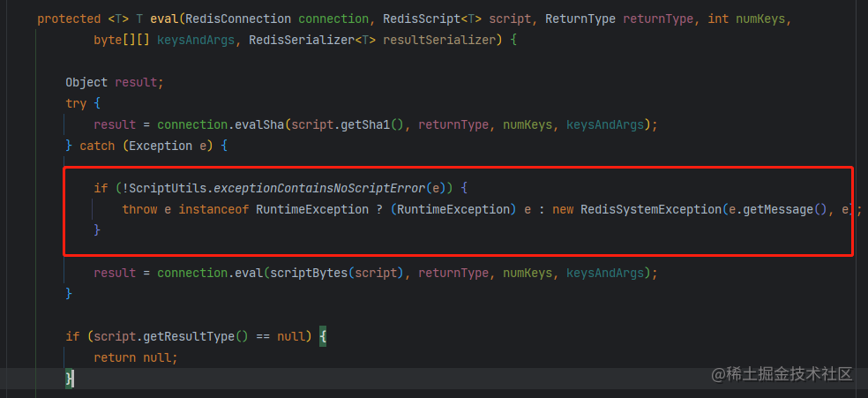Click the 'instanceof' keyword
Viewport: 868px width, 398px height.
[x=213, y=210]
